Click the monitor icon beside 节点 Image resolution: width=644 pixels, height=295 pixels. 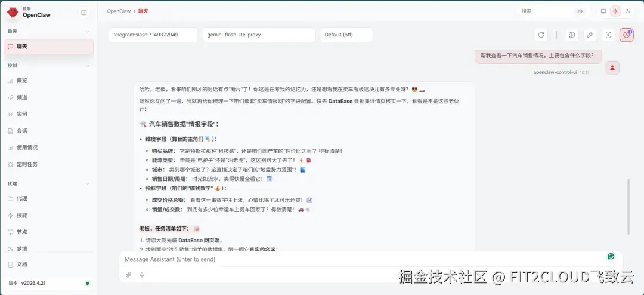click(11, 232)
